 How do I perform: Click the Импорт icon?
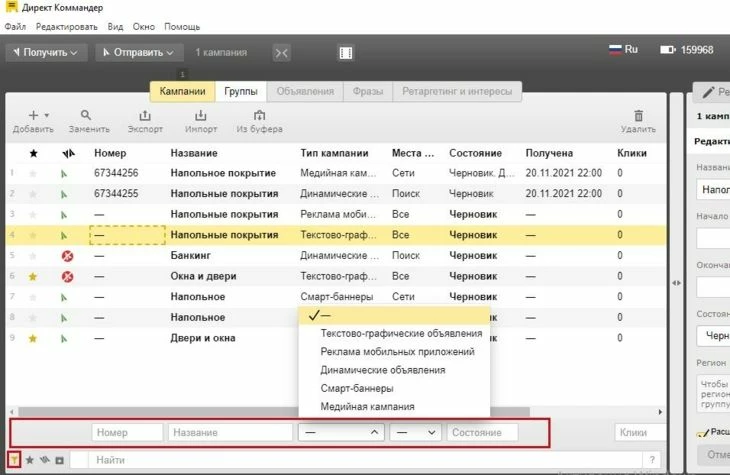(x=201, y=115)
